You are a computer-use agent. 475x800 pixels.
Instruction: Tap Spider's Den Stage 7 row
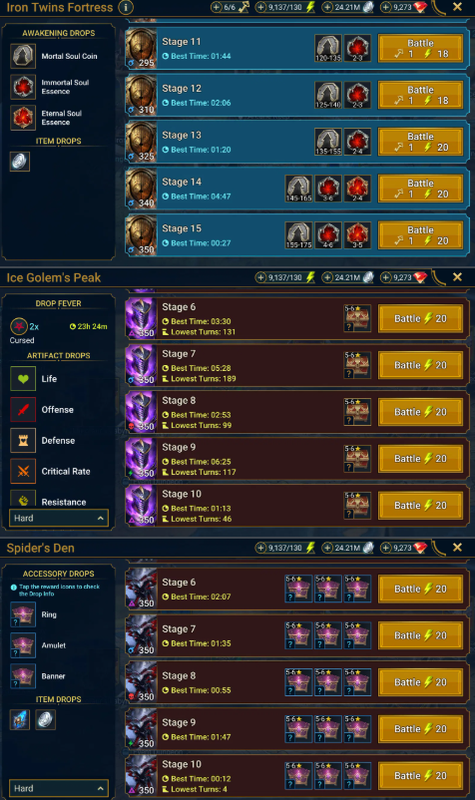click(297, 636)
